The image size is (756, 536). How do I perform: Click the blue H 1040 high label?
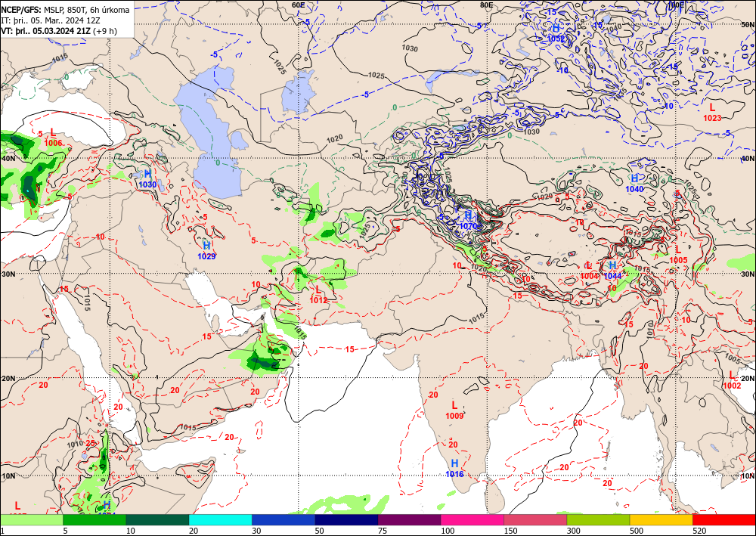pos(634,184)
